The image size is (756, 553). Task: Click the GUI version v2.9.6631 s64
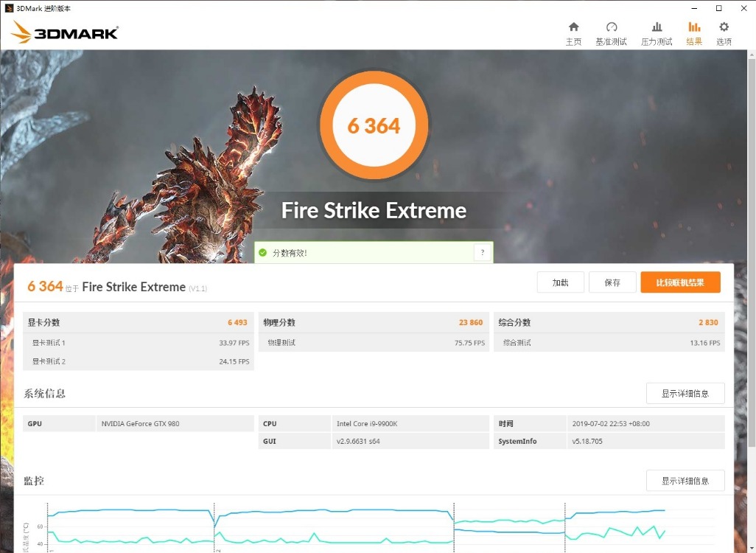(358, 441)
